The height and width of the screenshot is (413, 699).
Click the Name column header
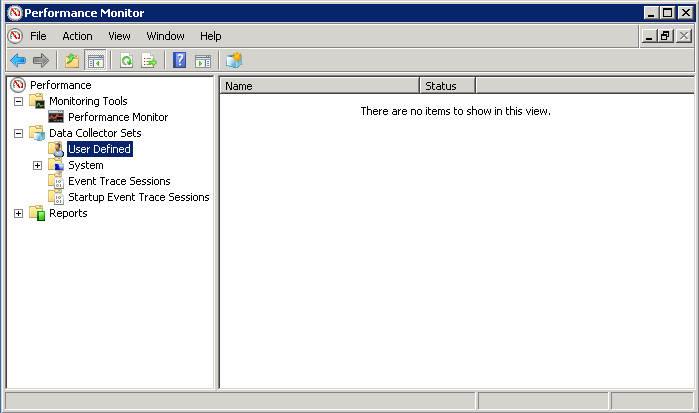click(x=318, y=86)
